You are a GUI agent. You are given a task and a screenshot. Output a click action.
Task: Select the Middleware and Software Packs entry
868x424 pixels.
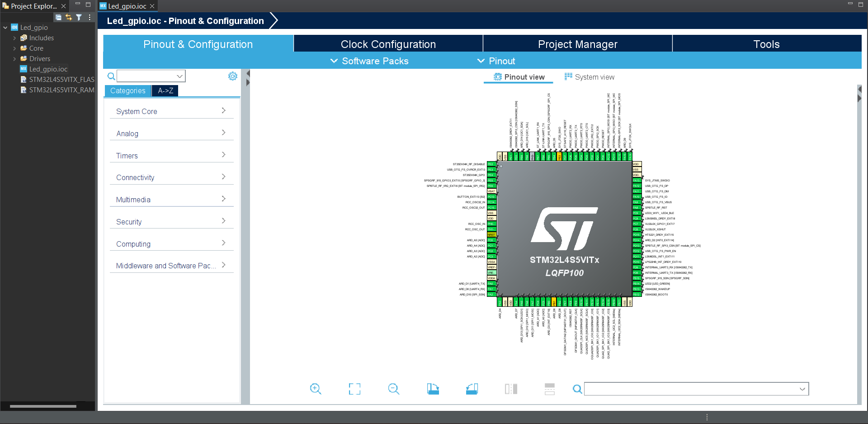click(171, 266)
